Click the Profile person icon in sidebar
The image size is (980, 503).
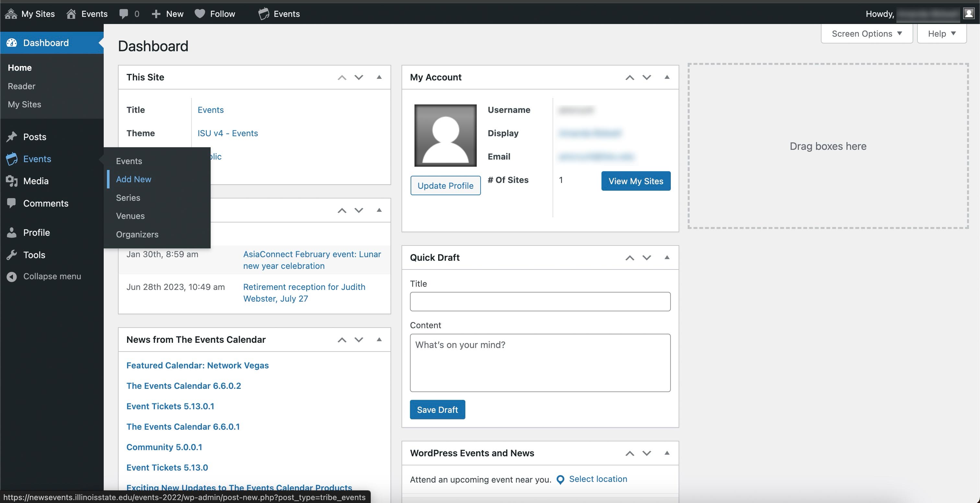pyautogui.click(x=12, y=232)
